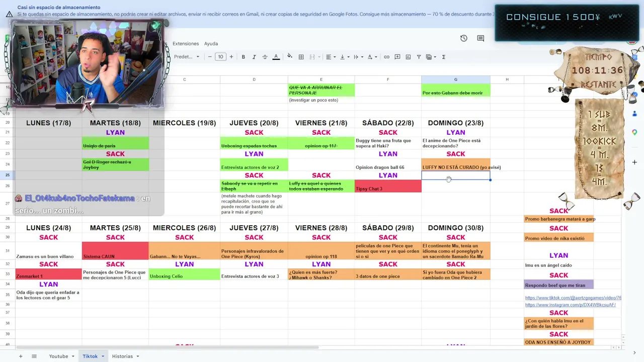Select cell 'LUFFY NO ESTÁ CURADO (yo avisé)'
Image resolution: width=644 pixels, height=362 pixels.
pos(456,165)
